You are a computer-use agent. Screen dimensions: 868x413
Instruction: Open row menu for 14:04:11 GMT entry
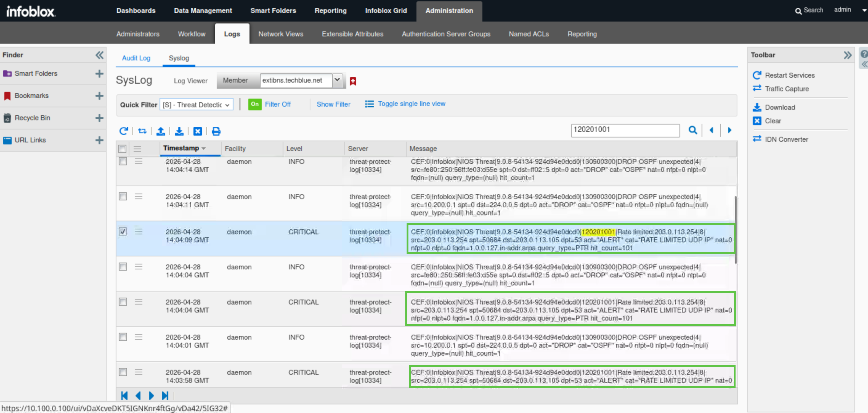[139, 196]
